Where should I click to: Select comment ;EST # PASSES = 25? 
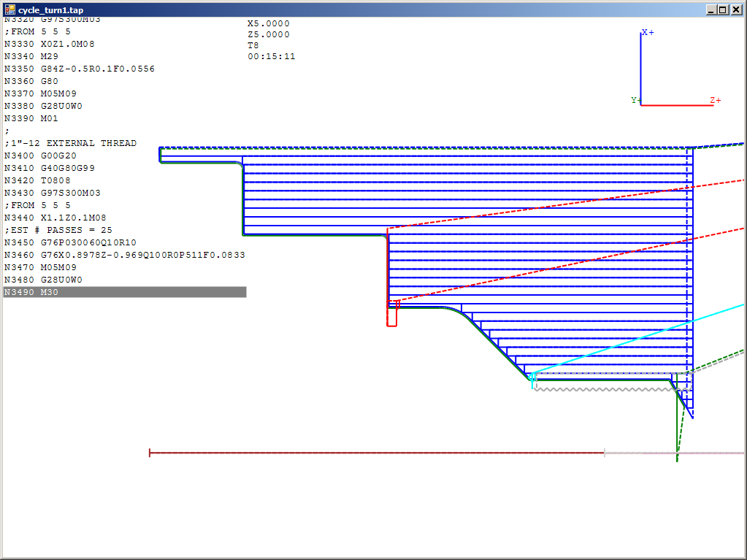point(58,230)
